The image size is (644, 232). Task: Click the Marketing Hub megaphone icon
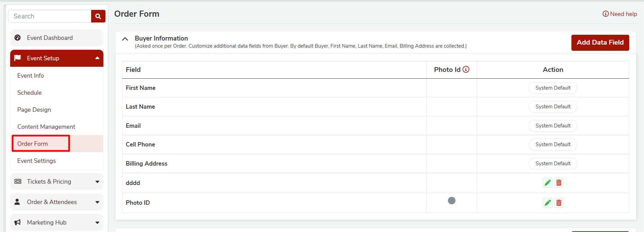click(18, 222)
